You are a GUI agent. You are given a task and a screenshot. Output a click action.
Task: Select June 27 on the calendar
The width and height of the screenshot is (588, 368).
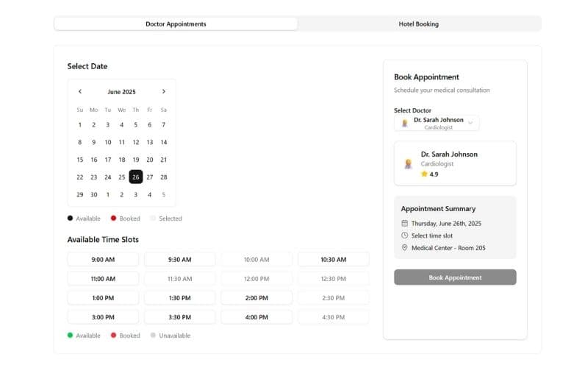tap(150, 177)
